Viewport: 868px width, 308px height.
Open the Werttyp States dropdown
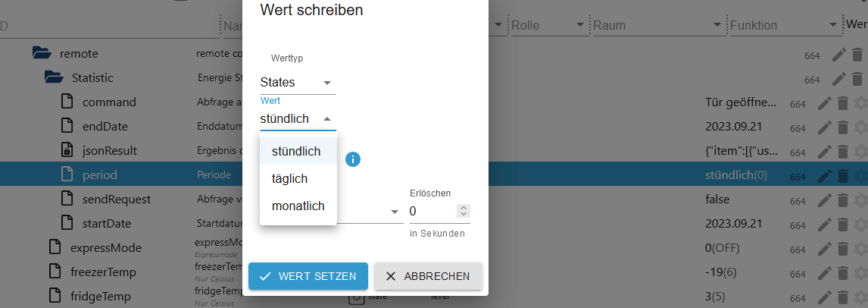(298, 83)
